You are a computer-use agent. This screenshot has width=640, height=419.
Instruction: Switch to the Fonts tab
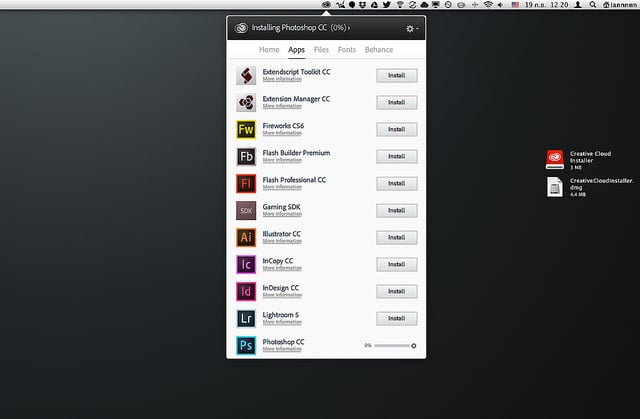pyautogui.click(x=347, y=49)
